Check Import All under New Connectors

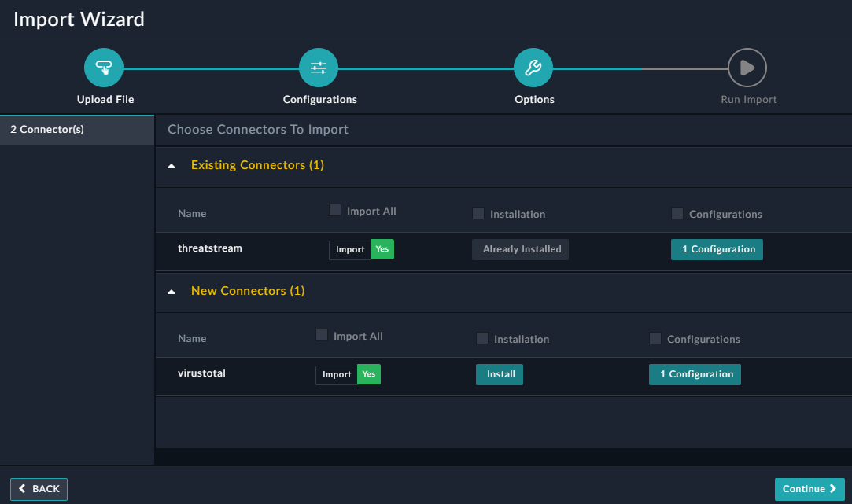pos(322,335)
